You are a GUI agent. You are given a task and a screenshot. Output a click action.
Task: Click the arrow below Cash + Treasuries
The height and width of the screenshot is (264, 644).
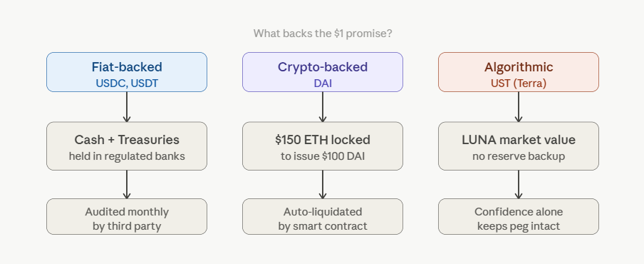coord(127,185)
